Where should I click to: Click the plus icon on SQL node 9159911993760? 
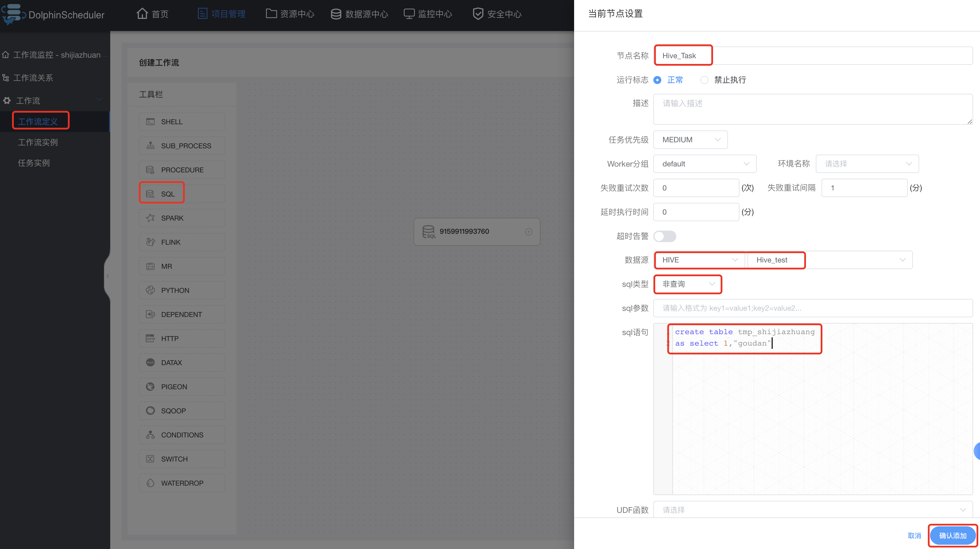[528, 231]
